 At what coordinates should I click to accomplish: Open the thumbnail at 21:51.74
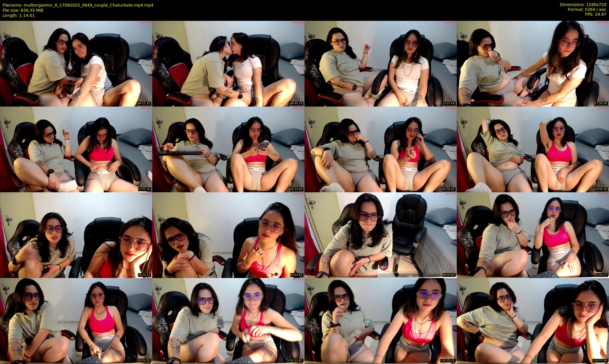76,149
